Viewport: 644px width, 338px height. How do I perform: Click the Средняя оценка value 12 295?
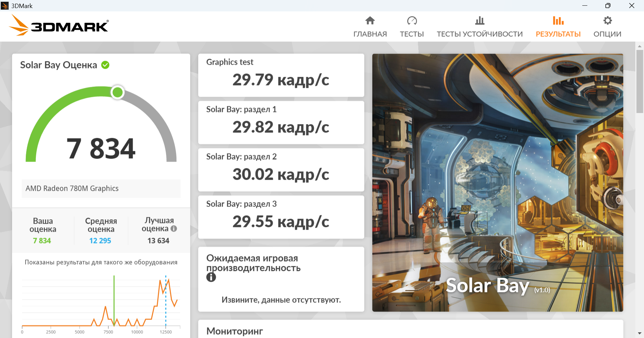click(x=100, y=241)
